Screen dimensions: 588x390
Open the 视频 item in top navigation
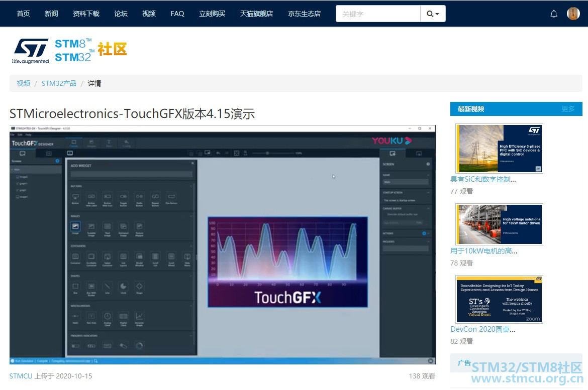[x=149, y=14]
